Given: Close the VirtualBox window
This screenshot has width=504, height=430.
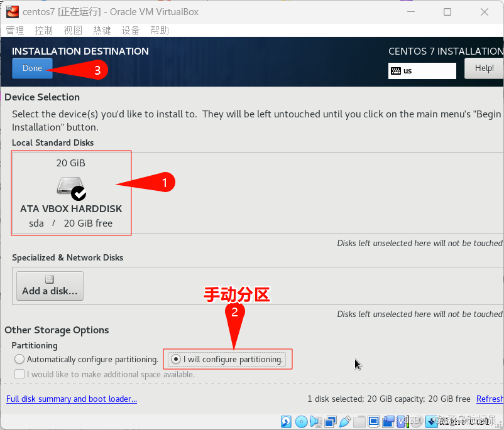Looking at the screenshot, I should click(485, 12).
